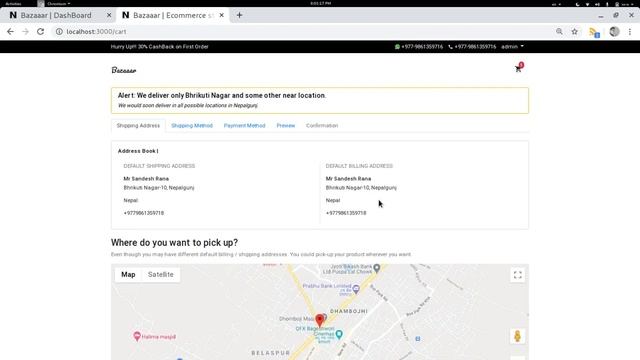Click the cast extension icon
The width and height of the screenshot is (640, 360).
pyautogui.click(x=594, y=32)
